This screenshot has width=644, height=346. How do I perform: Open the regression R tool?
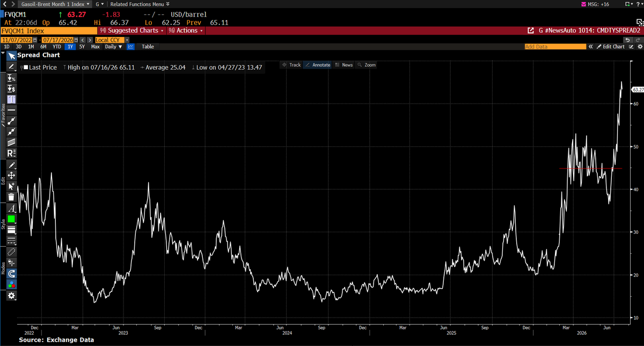11,153
